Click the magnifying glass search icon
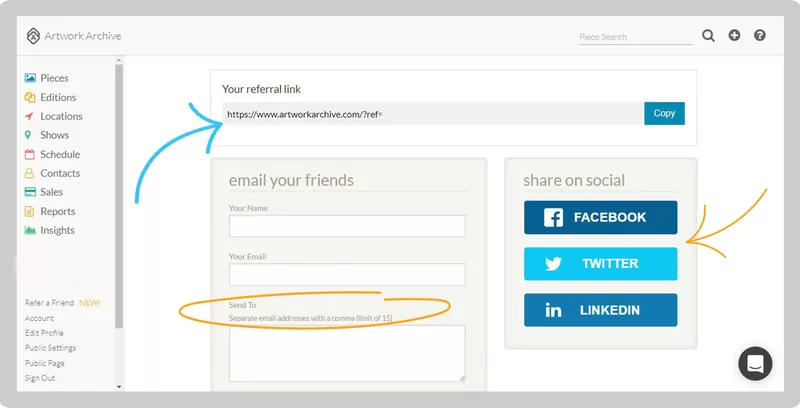Viewport: 800px width, 408px height. click(x=708, y=35)
